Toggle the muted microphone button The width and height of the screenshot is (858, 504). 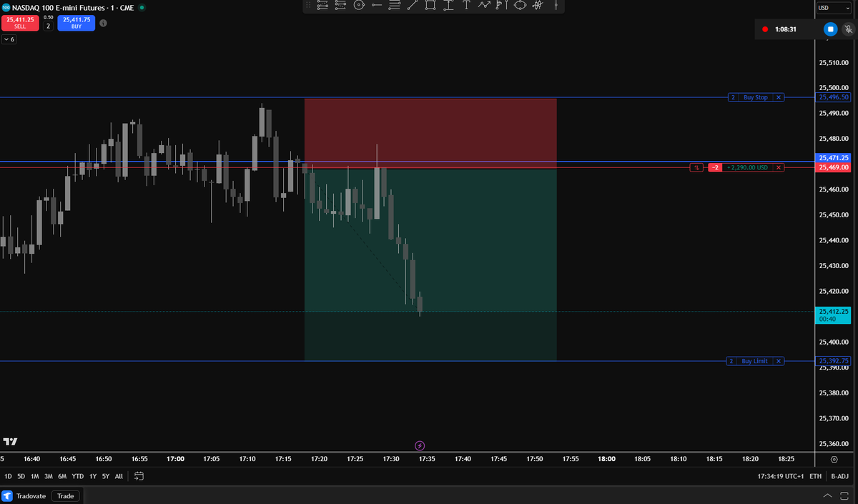pos(848,29)
